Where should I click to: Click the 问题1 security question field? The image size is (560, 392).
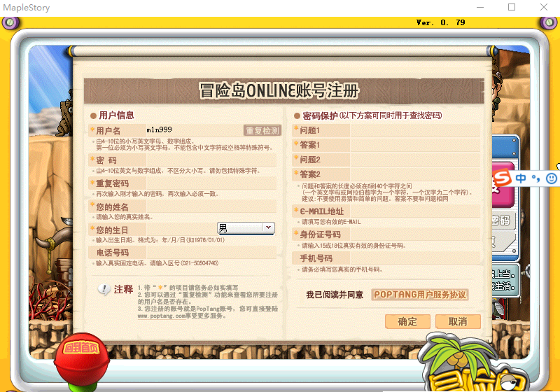[415, 130]
